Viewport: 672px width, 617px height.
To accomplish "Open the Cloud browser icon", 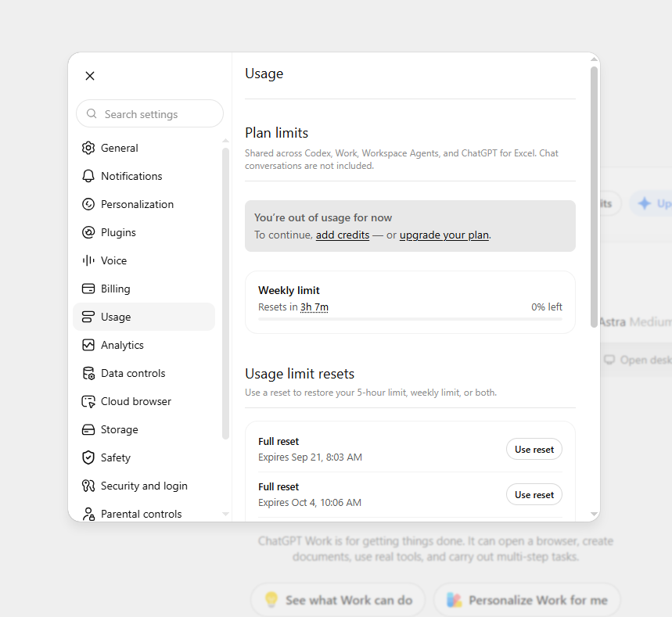I will [x=88, y=401].
